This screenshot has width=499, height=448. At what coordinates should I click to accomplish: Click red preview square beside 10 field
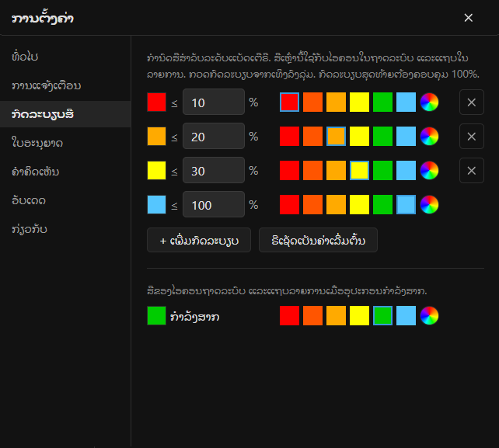156,102
